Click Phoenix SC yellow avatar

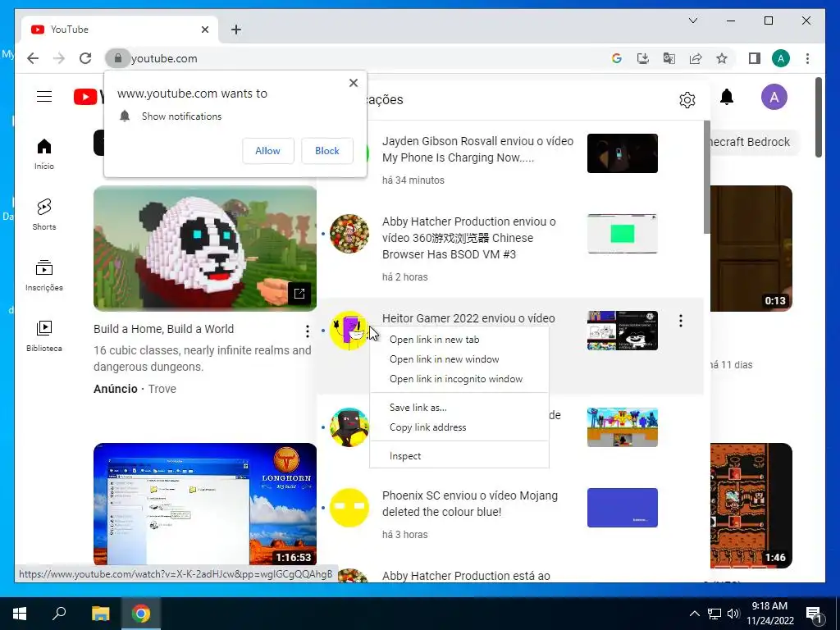(349, 508)
